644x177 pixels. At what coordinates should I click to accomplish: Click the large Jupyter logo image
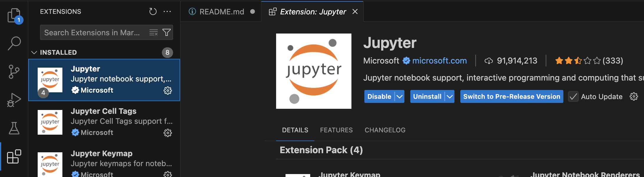pos(314,71)
